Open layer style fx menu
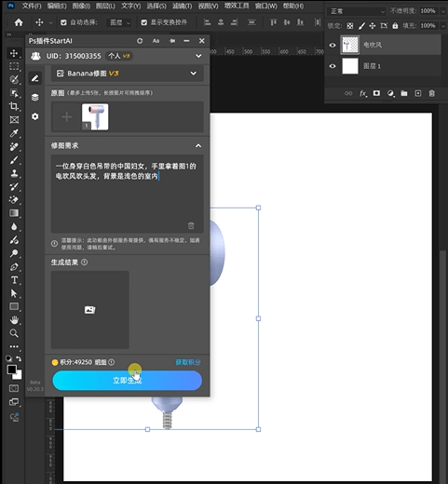The image size is (448, 484). tap(362, 93)
